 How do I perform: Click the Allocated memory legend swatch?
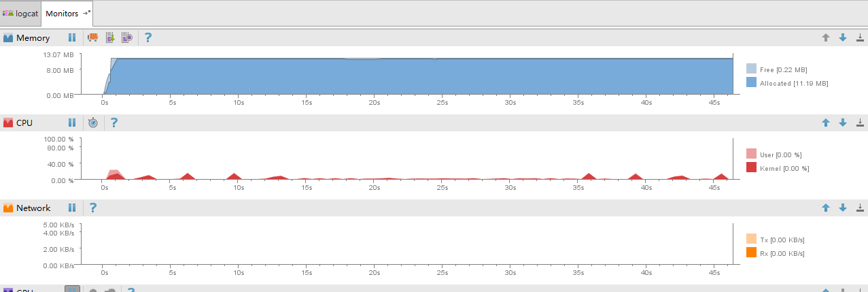pos(751,82)
